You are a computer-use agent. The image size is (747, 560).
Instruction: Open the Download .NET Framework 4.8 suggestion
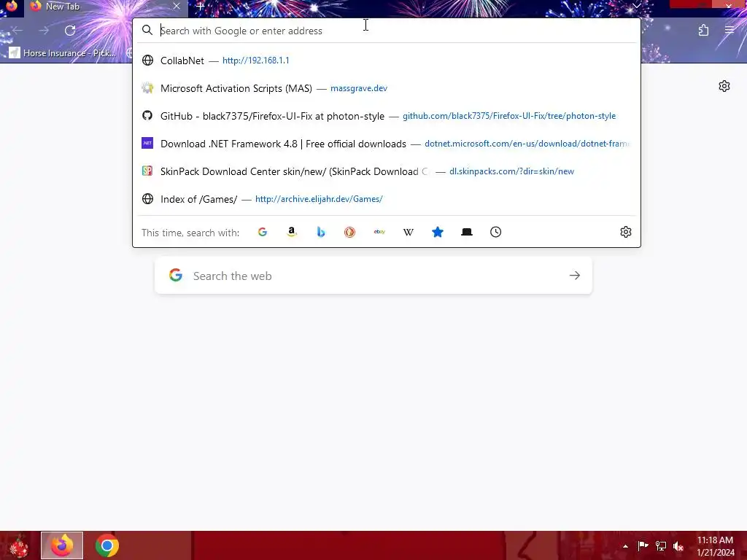(387, 144)
